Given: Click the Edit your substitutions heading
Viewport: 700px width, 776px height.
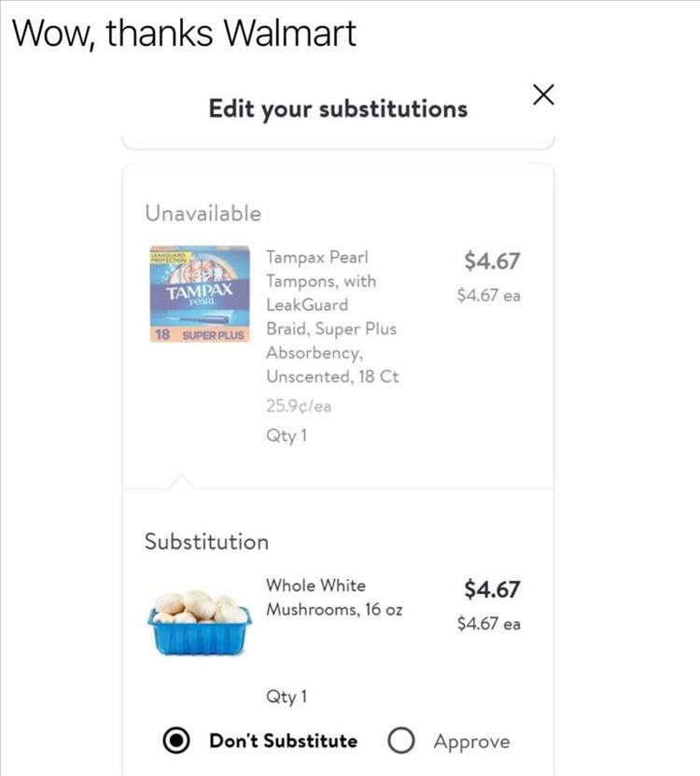Looking at the screenshot, I should click(x=338, y=109).
